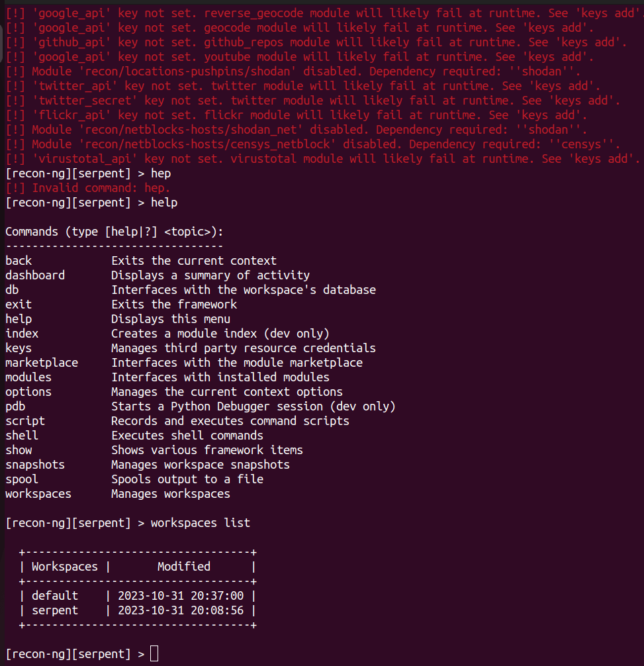Screen dimensions: 644x666
Task: Click the 'default' workspace row in the table
Action: click(55, 595)
